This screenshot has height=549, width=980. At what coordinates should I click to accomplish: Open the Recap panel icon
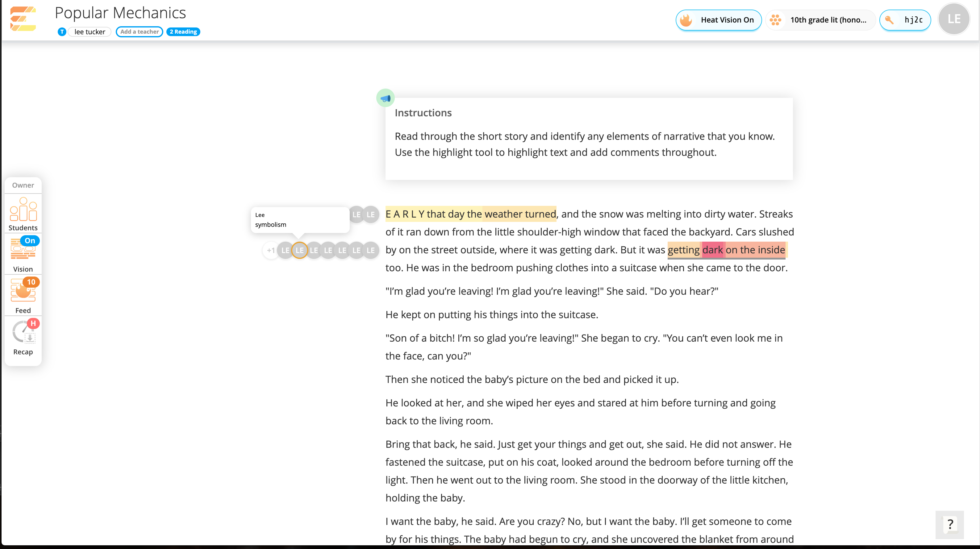tap(23, 337)
